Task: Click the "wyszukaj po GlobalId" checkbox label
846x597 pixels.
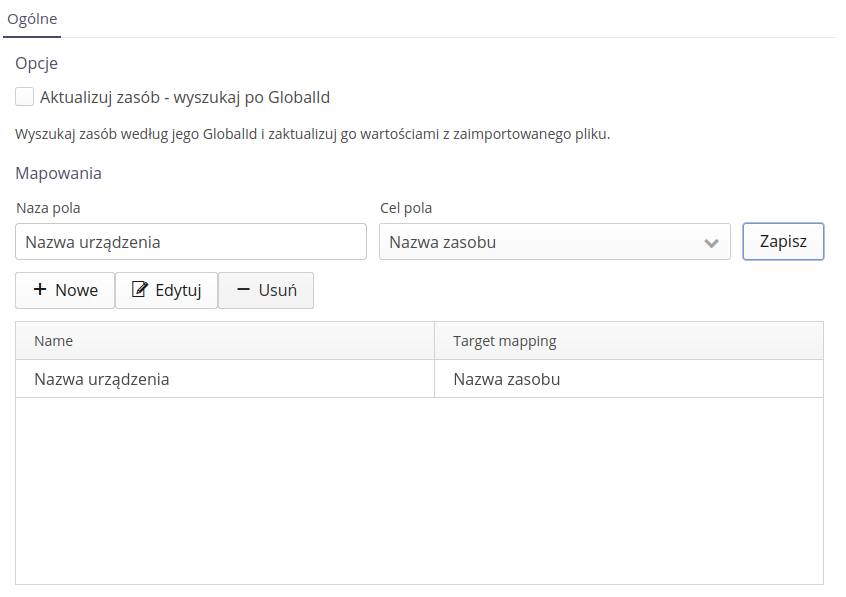Action: 185,97
